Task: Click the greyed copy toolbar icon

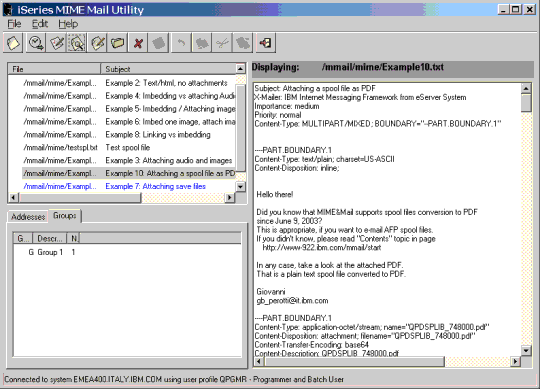Action: (202, 43)
